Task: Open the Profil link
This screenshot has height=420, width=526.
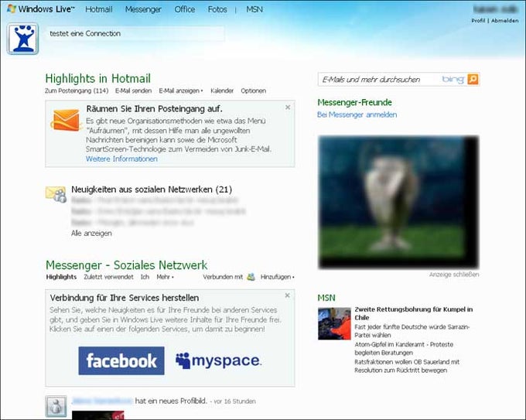Action: [x=478, y=20]
